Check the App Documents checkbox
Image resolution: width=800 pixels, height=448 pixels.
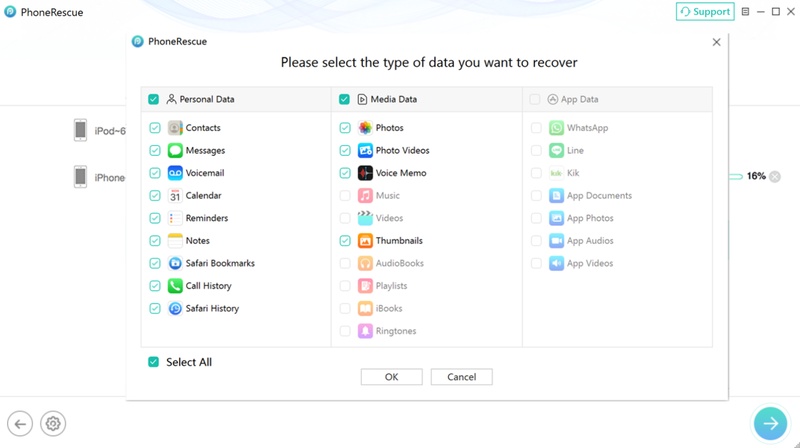tap(536, 195)
